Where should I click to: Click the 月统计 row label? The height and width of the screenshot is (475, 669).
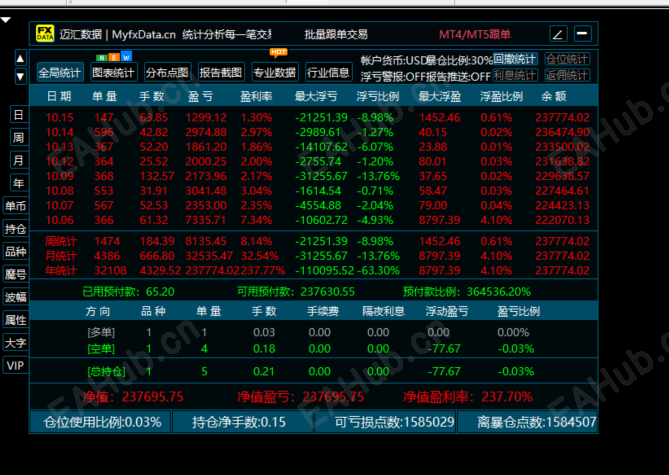(x=61, y=256)
